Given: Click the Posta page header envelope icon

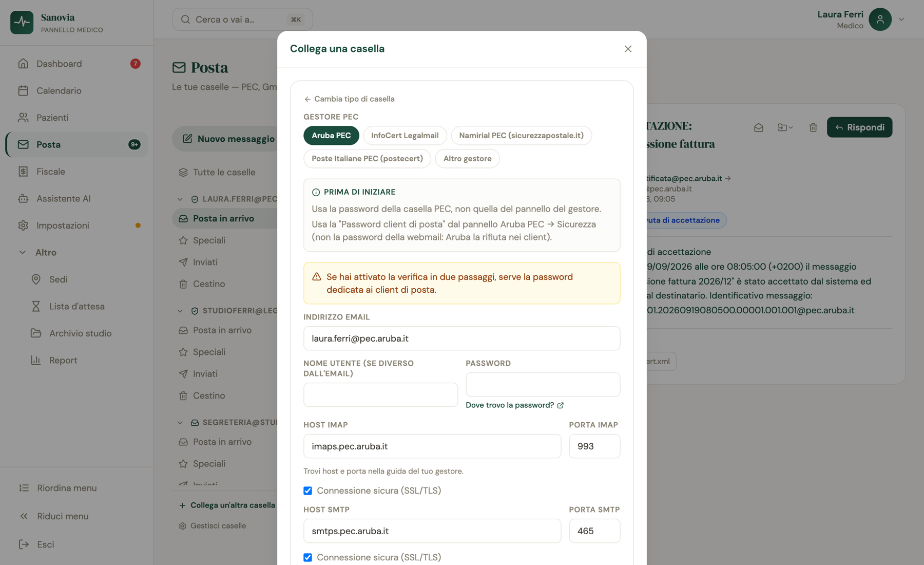Looking at the screenshot, I should pyautogui.click(x=179, y=67).
